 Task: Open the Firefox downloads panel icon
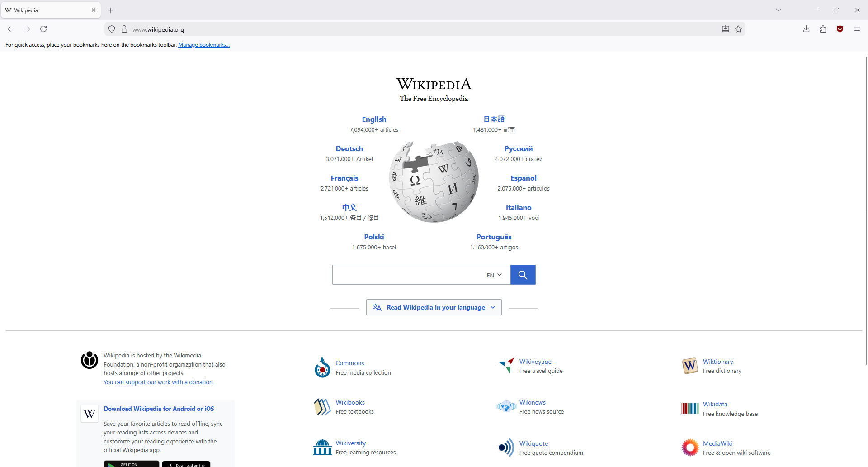click(806, 29)
